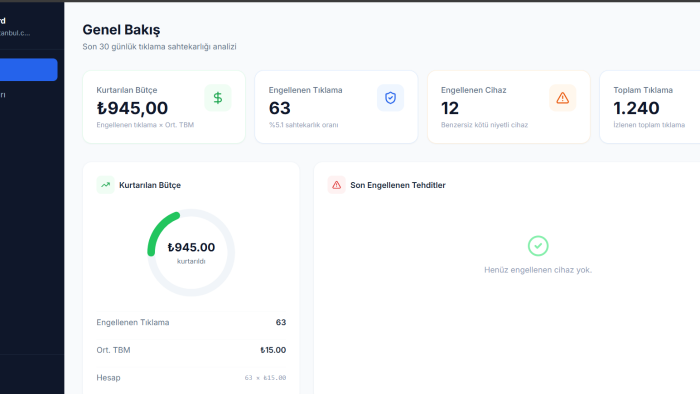Click the ₺945,00 value in Kurtarılan Bütçe card
Image resolution: width=700 pixels, height=394 pixels.
(x=132, y=108)
